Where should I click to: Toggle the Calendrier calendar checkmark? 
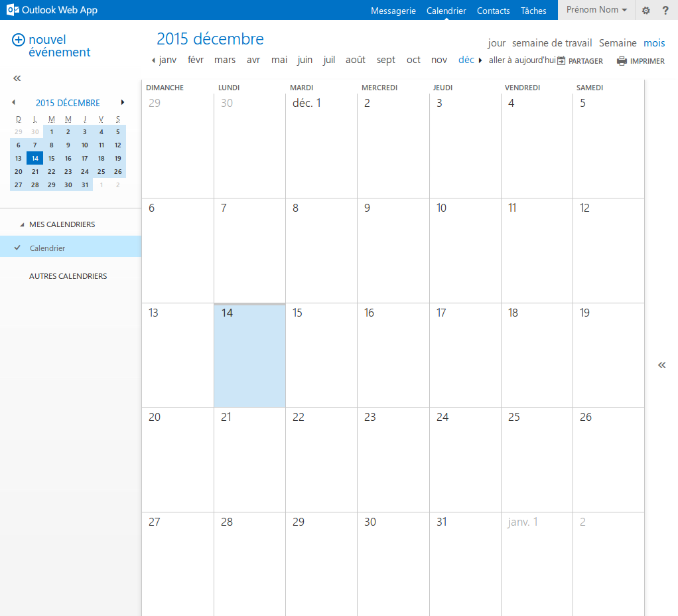18,248
